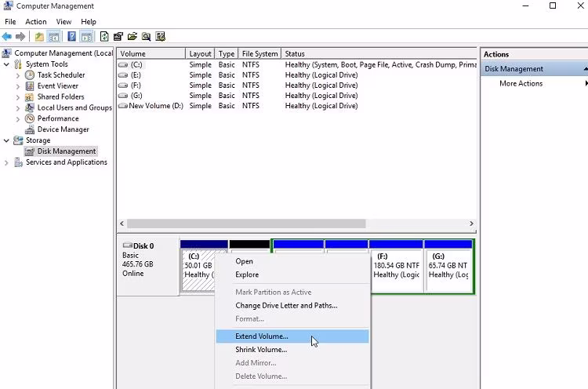Click the Computer Management root icon in the tree
Screen dimensions: 588x389
pyautogui.click(x=6, y=53)
